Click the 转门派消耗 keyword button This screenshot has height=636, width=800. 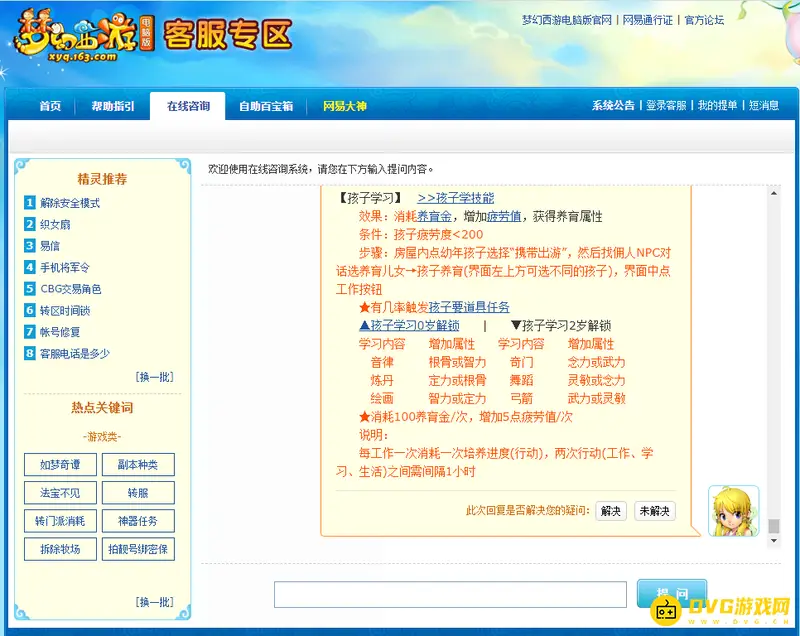[x=60, y=521]
